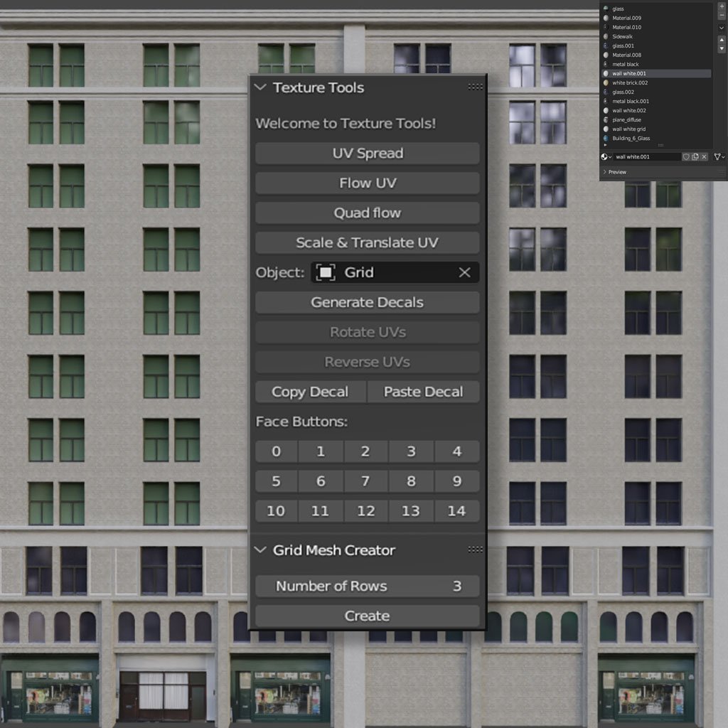Click Generate Decals

click(x=367, y=302)
